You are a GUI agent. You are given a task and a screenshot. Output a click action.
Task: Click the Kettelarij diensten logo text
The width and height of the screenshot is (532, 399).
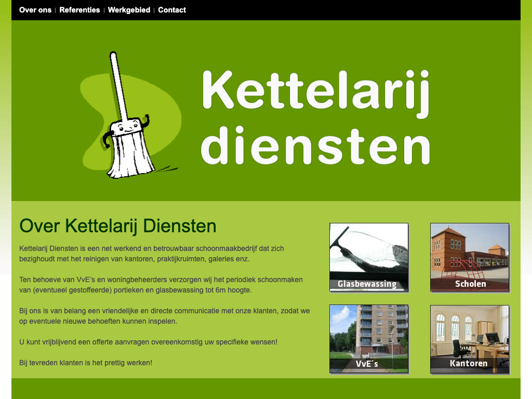[x=315, y=117]
